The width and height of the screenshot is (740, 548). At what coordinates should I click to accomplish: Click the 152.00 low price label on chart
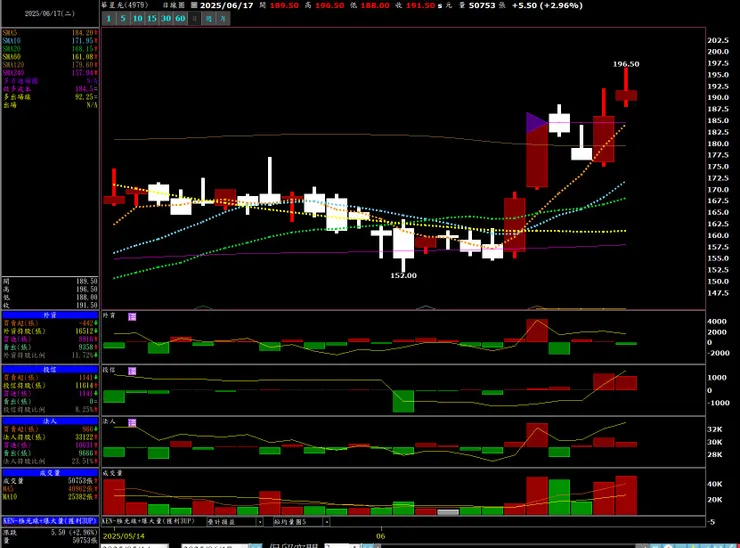[404, 276]
